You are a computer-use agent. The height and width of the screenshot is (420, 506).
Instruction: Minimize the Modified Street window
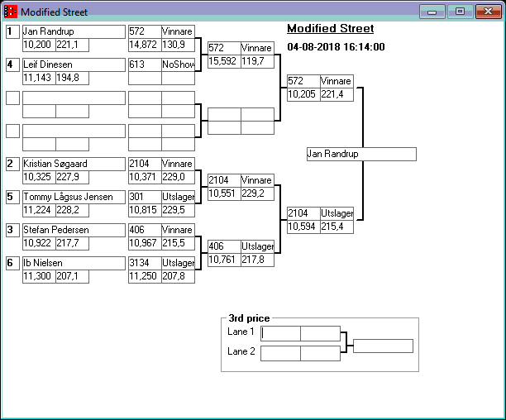click(432, 12)
